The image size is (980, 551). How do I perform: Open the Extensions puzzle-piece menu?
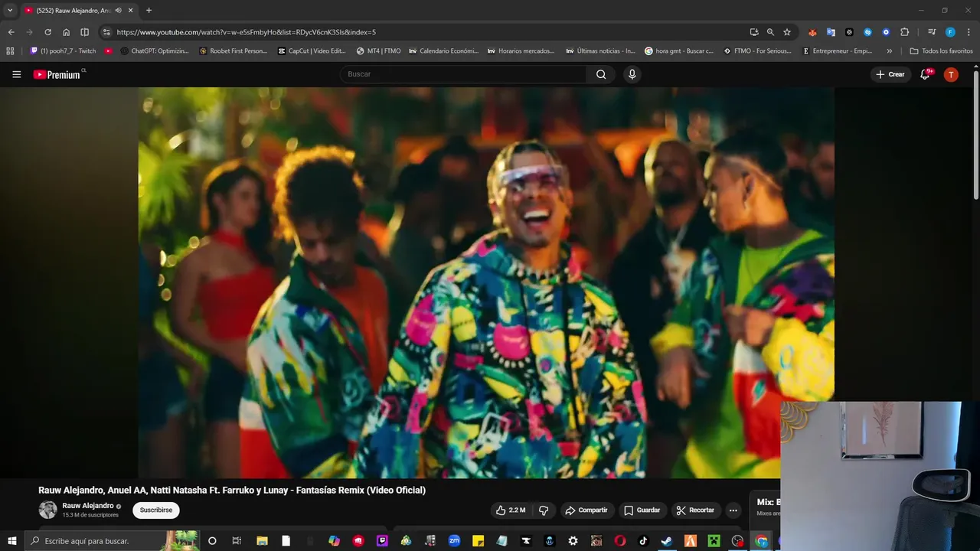(904, 32)
